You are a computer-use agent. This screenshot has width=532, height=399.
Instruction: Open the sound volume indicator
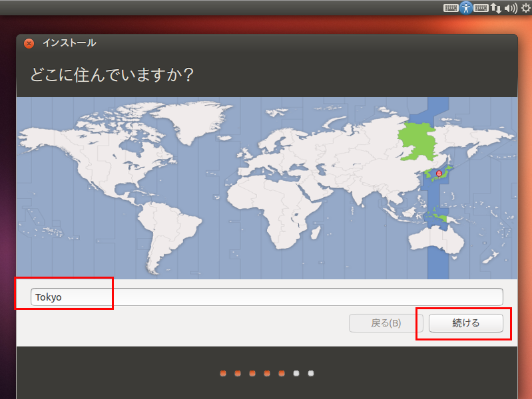tap(511, 8)
